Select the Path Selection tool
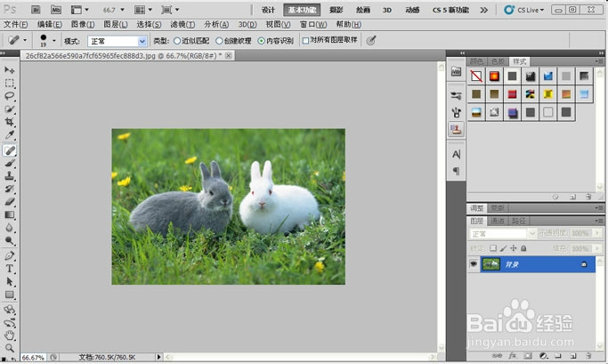This screenshot has width=608, height=364. [x=9, y=282]
